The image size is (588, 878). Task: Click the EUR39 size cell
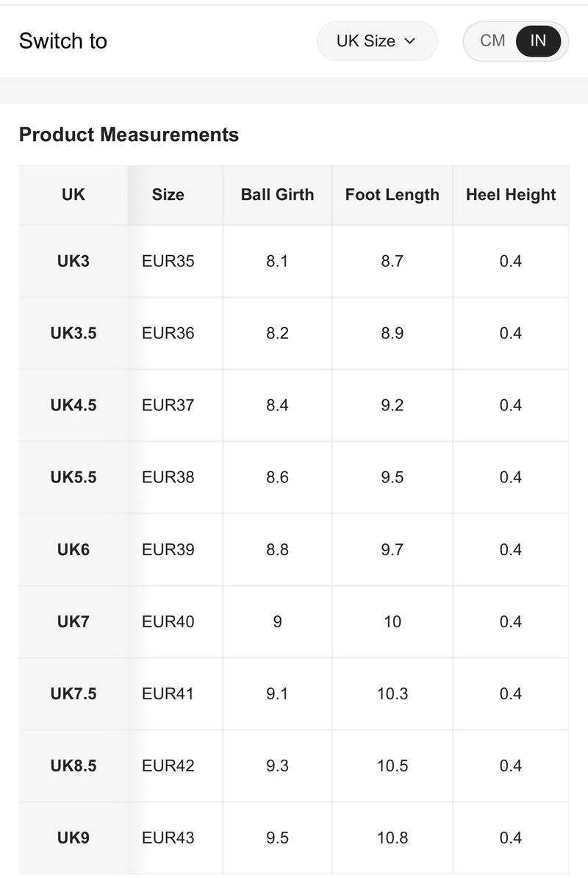pyautogui.click(x=168, y=550)
